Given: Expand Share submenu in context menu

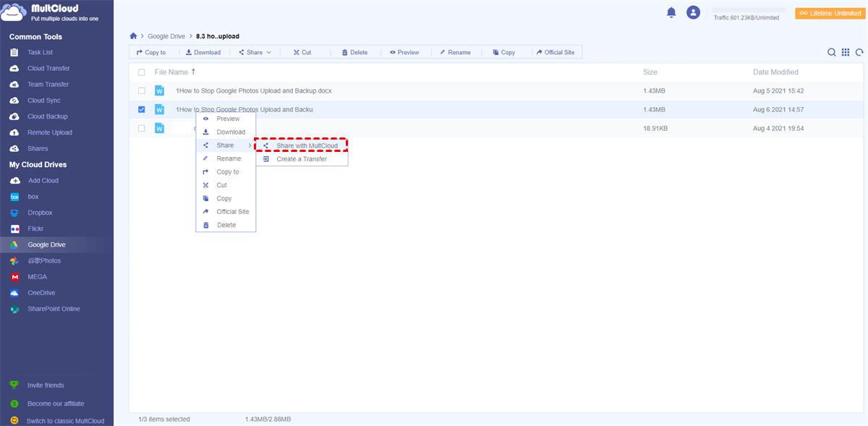Looking at the screenshot, I should click(226, 145).
